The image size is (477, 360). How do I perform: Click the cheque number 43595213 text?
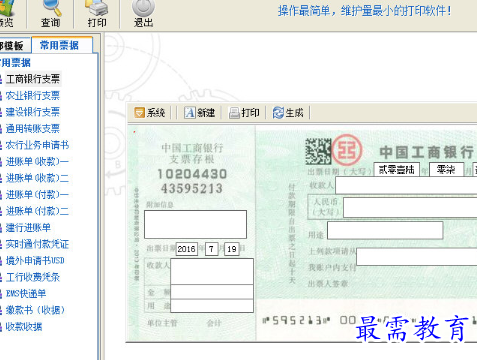[192, 189]
